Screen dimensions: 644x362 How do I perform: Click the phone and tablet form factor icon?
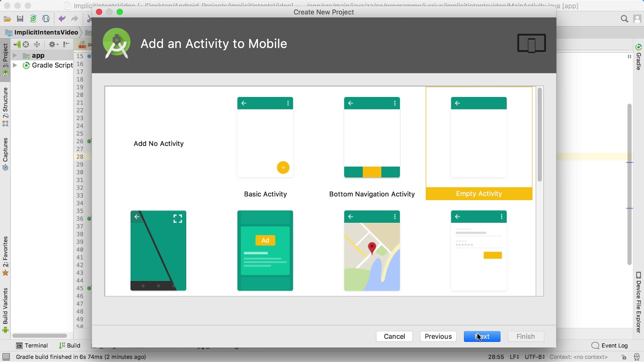click(531, 44)
